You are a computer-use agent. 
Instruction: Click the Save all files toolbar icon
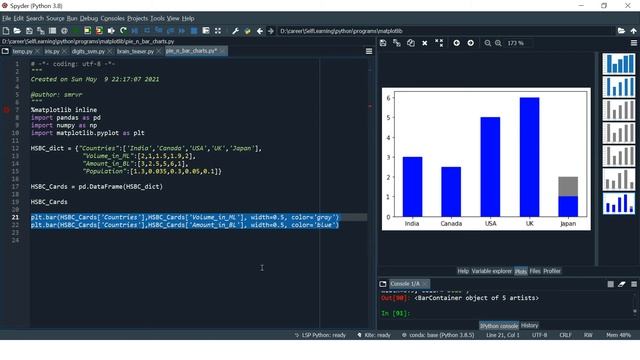click(x=40, y=31)
